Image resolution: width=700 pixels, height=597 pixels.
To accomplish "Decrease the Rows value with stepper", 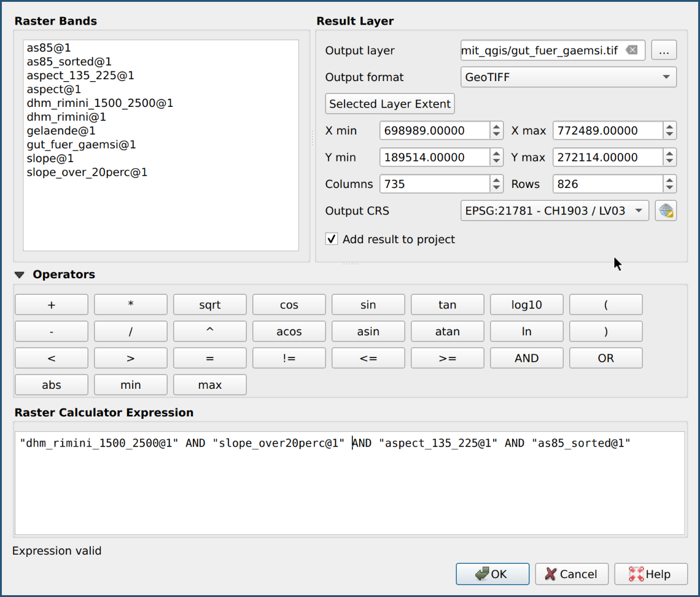I will (x=670, y=187).
